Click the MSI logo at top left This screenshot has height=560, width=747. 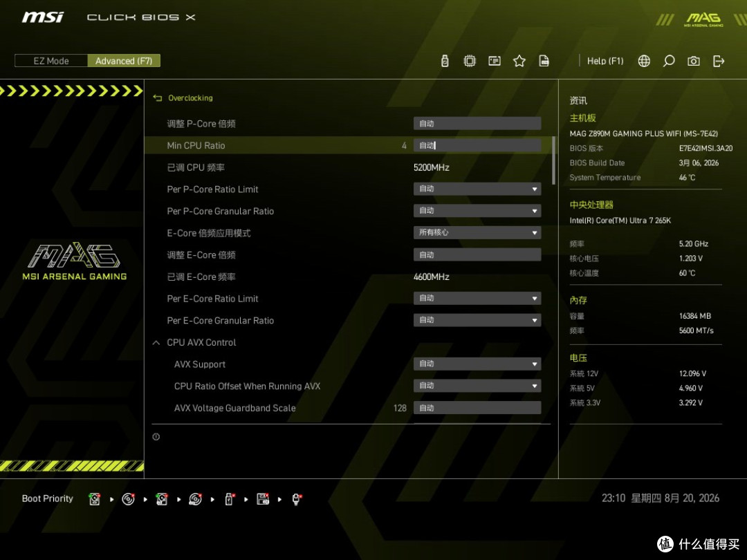[42, 17]
